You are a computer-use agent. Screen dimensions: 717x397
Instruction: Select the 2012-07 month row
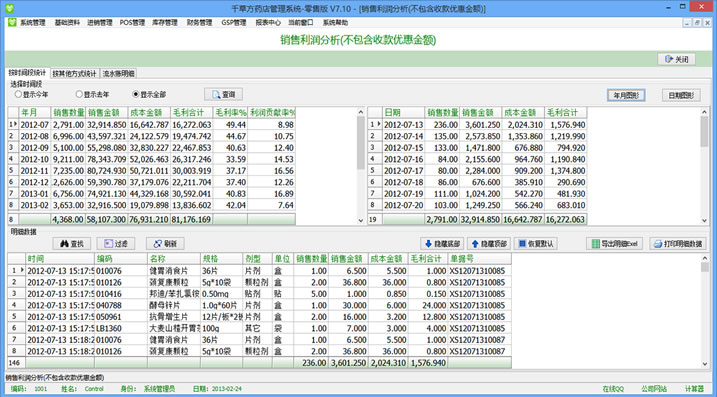(151, 124)
